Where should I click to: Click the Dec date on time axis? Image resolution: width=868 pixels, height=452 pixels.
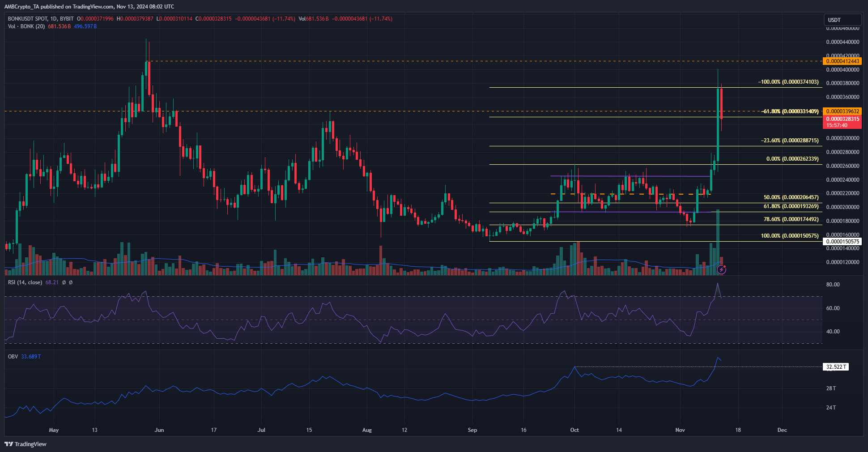[x=782, y=430]
